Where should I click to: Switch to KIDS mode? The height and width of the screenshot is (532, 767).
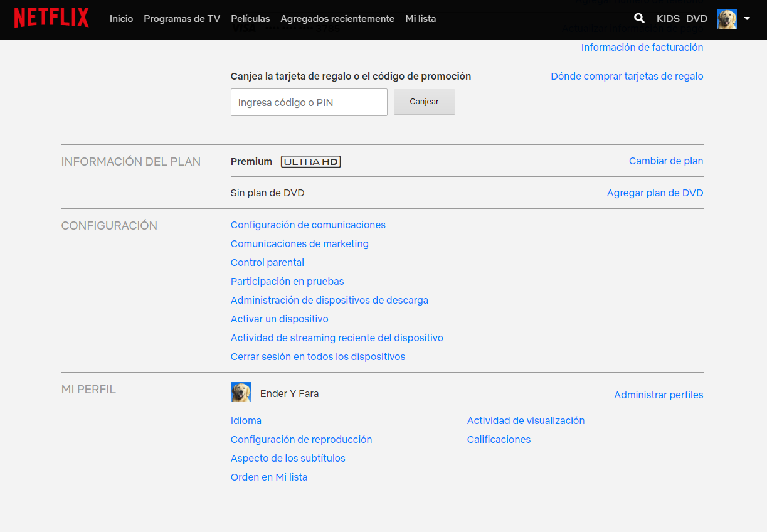click(x=668, y=19)
